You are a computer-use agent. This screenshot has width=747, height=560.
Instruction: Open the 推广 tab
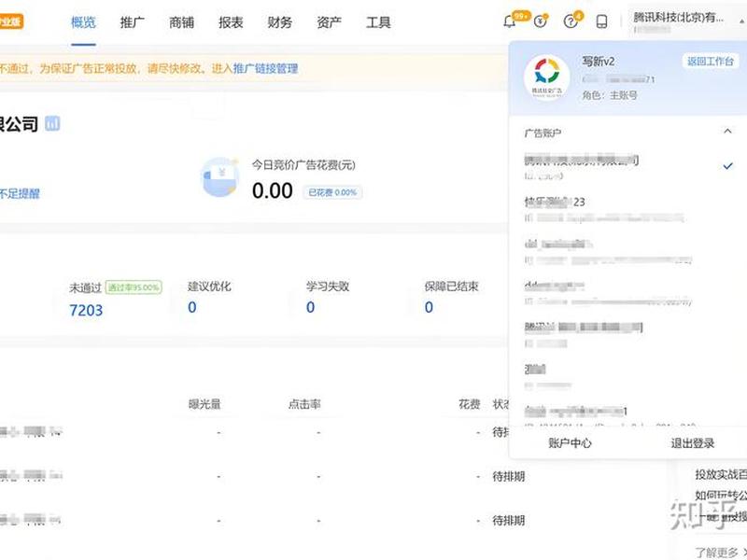(133, 21)
